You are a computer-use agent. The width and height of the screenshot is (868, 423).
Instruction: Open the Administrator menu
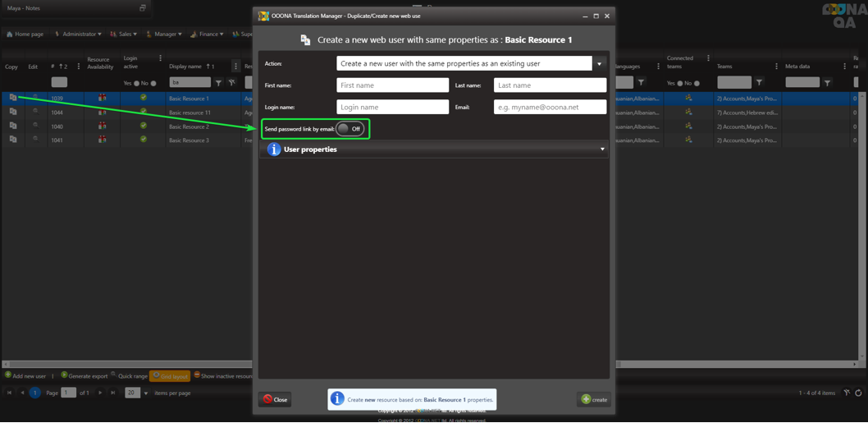(78, 34)
